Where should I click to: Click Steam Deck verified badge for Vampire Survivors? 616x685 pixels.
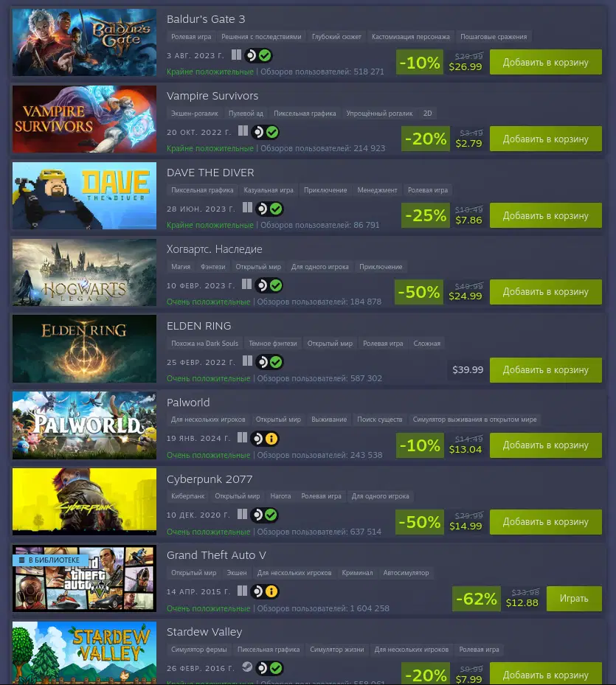(266, 132)
